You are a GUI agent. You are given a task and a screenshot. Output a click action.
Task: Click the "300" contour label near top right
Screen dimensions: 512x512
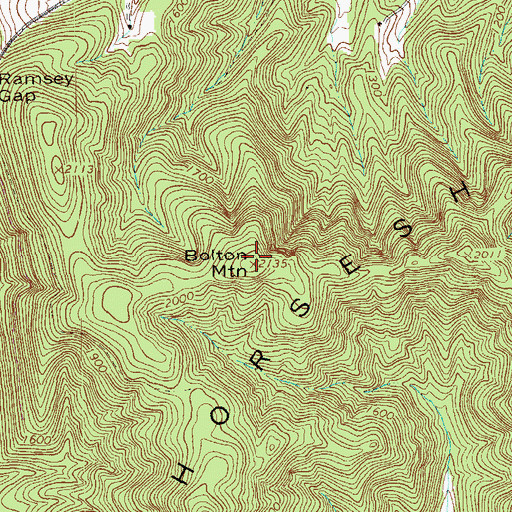coord(375,83)
